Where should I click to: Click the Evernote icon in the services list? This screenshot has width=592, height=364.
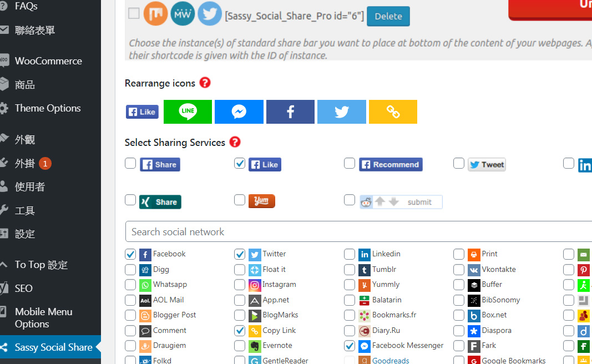(x=255, y=346)
